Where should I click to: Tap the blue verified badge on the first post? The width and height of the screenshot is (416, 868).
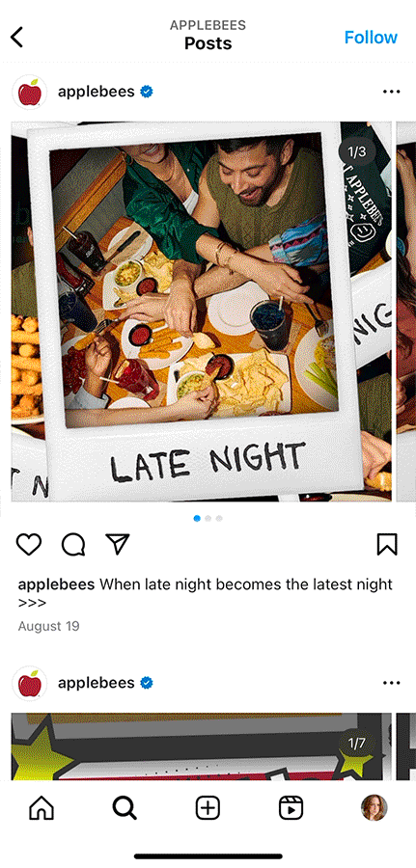pos(147,92)
